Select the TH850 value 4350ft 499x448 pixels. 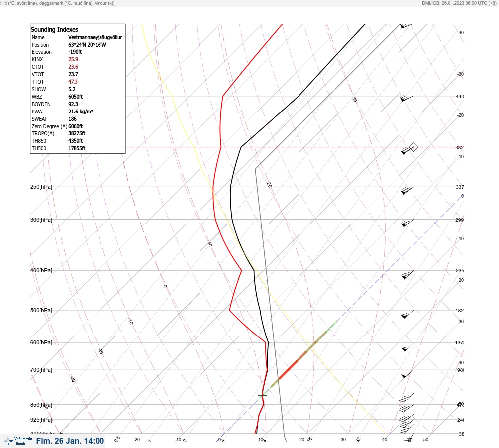point(76,141)
